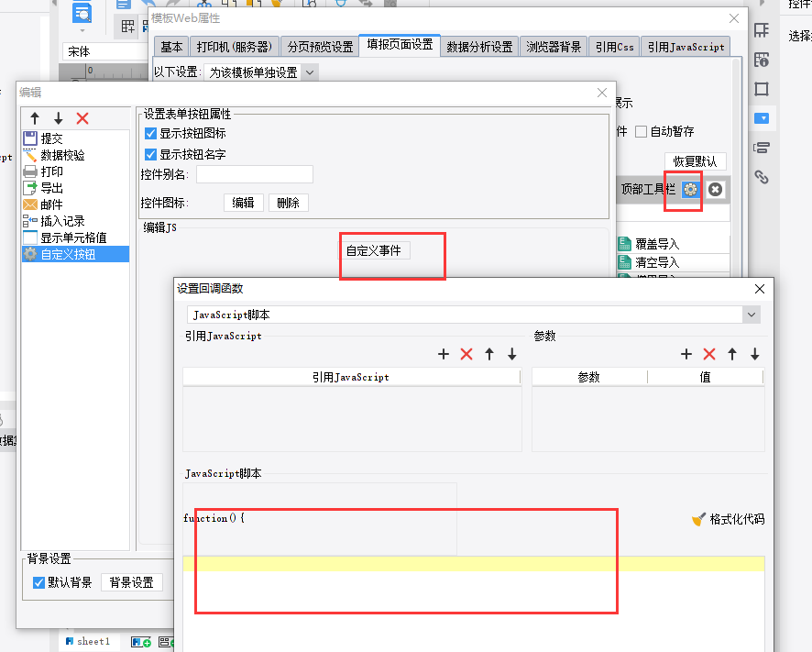Click the preview magnifier icon in main toolbar

click(x=82, y=11)
